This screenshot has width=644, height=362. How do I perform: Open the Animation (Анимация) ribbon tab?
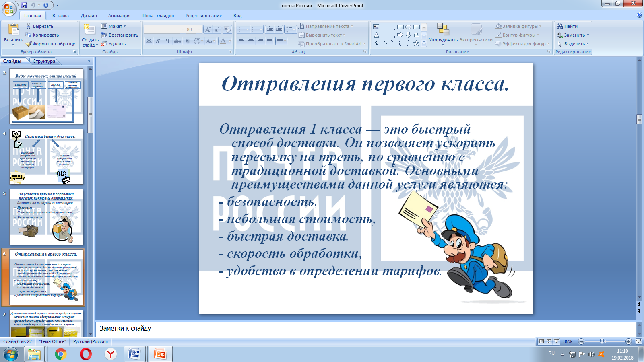click(119, 16)
